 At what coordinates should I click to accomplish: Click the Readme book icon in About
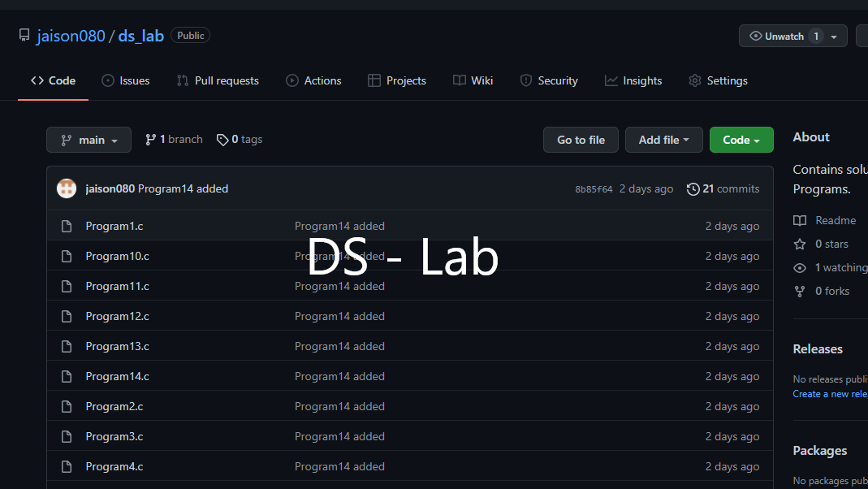800,220
